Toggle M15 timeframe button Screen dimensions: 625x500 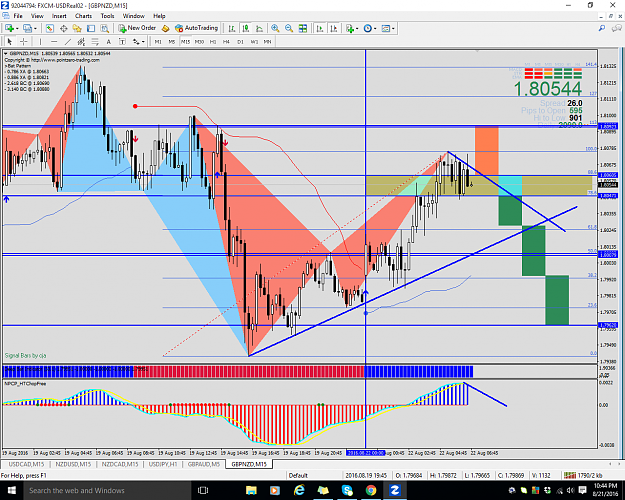[x=185, y=41]
